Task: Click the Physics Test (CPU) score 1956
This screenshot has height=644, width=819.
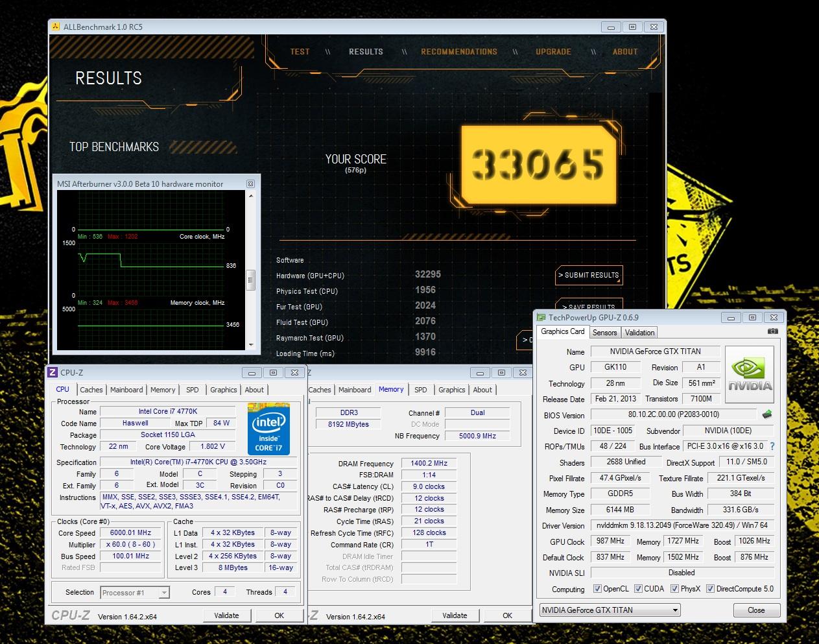Action: (x=425, y=290)
